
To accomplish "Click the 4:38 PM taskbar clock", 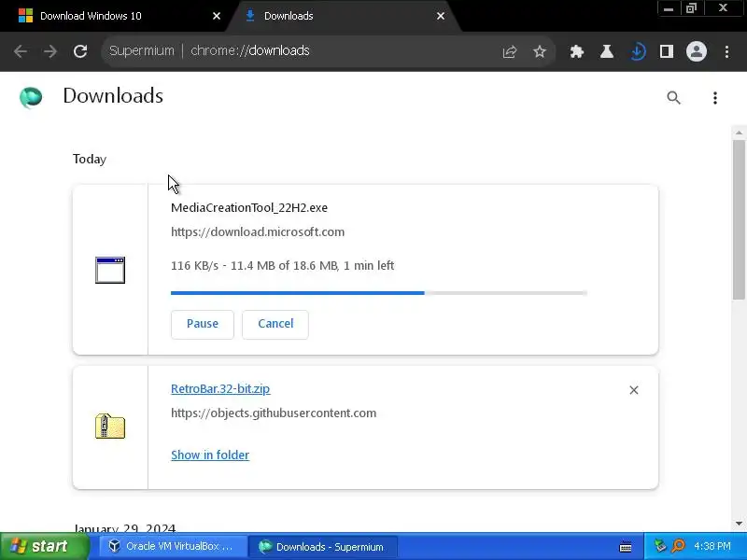I will [712, 546].
